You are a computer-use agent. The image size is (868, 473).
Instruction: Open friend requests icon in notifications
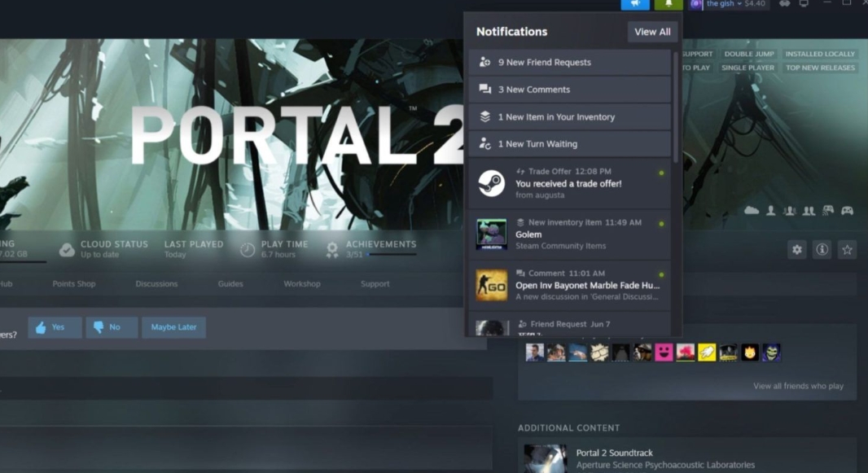tap(485, 62)
